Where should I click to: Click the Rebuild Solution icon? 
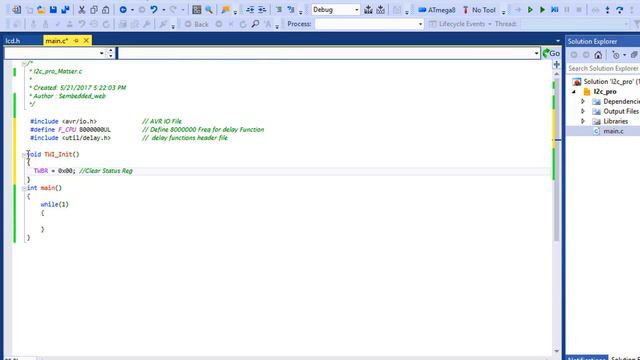380,9
